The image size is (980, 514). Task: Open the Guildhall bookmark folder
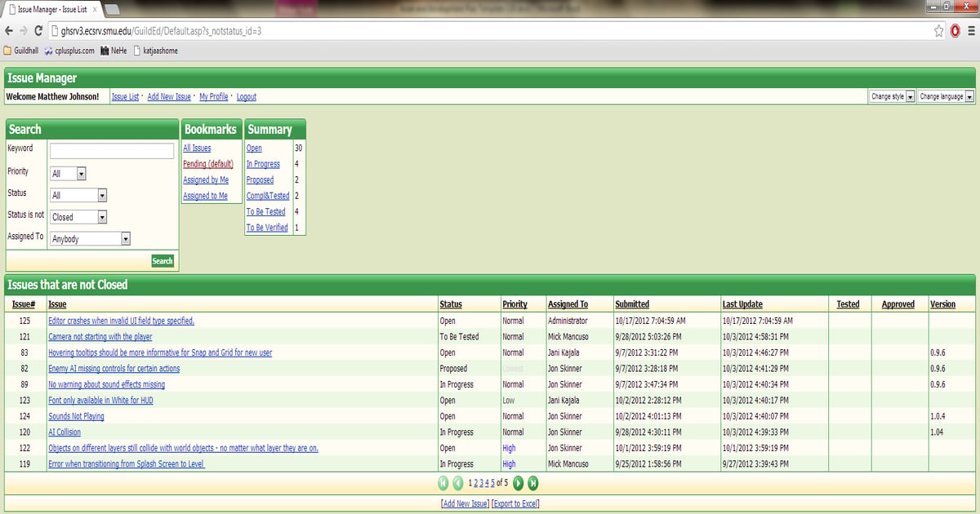(x=21, y=51)
